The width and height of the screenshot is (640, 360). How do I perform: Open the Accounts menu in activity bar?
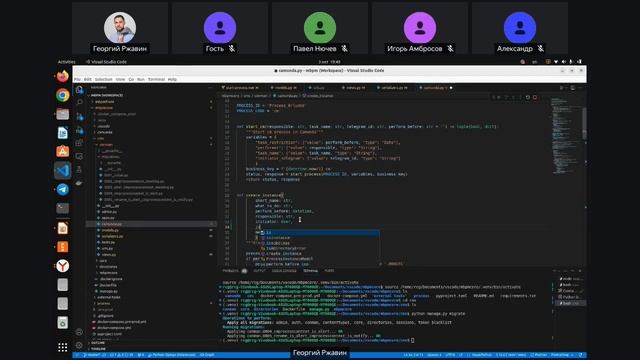tap(79, 332)
